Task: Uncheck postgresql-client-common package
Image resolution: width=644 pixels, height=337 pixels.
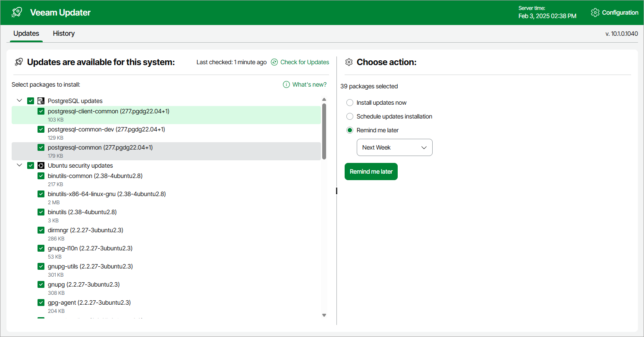Action: (41, 111)
